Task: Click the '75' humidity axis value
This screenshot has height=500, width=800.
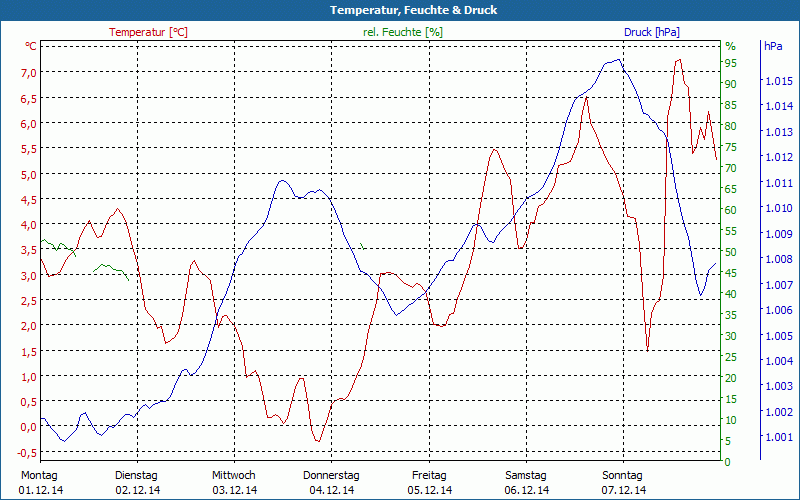Action: point(731,147)
